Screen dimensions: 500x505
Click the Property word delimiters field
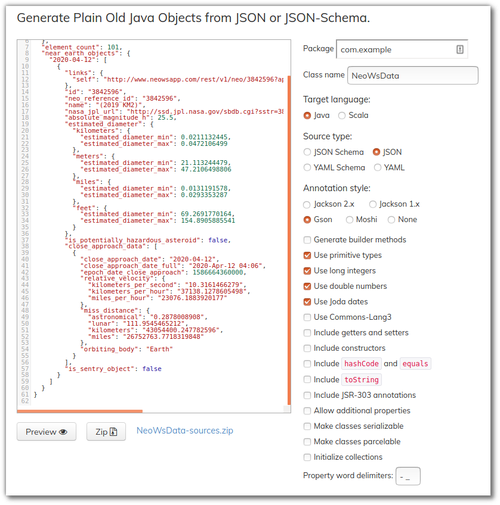408,476
